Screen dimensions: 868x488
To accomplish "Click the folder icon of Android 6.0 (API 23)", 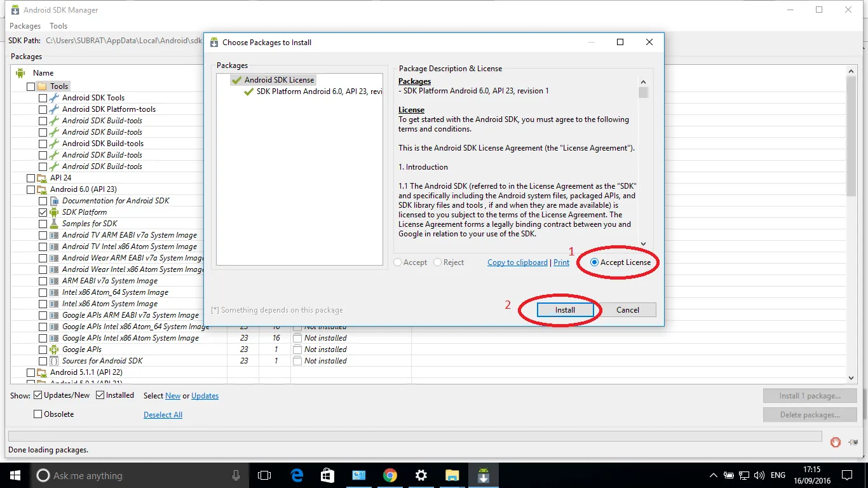I will click(x=42, y=189).
